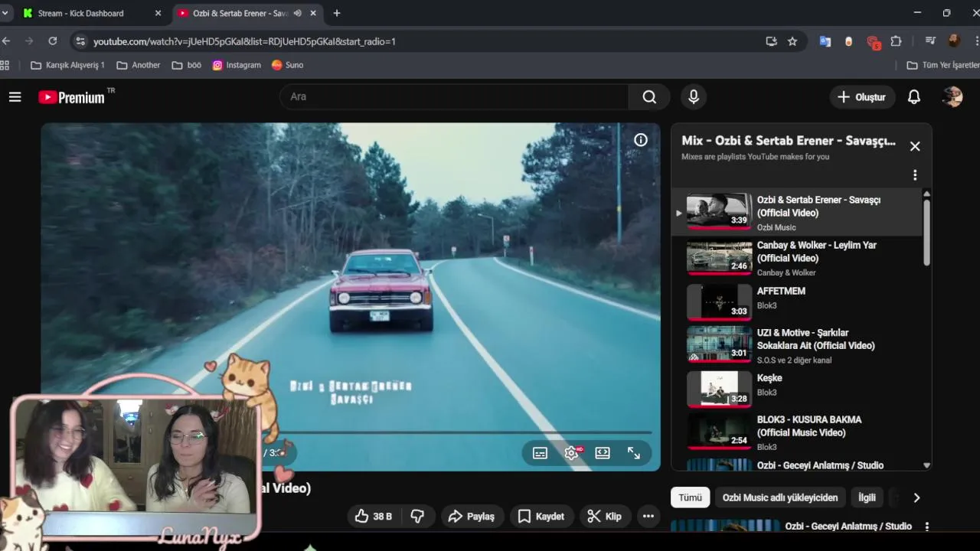This screenshot has height=551, width=980.
Task: Select the İlgili filter chip
Action: pyautogui.click(x=867, y=497)
